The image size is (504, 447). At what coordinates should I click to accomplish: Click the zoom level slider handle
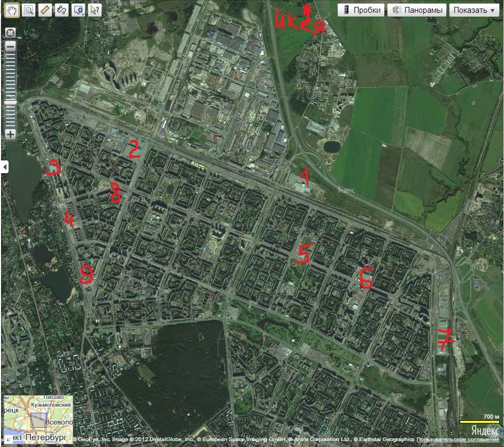click(10, 103)
